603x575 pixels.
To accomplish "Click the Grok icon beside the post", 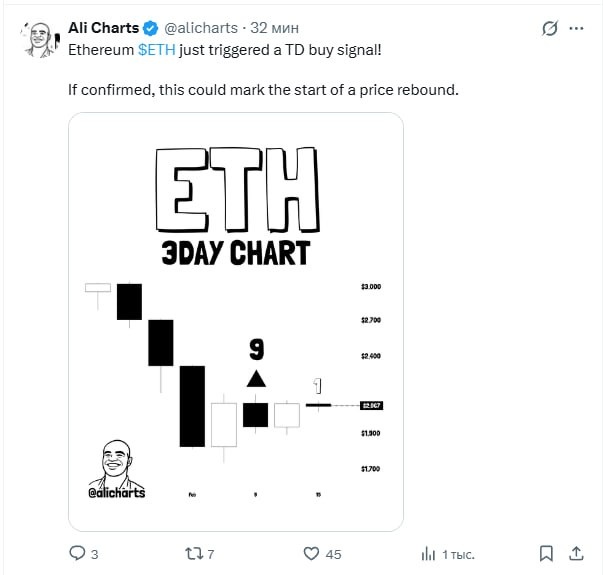I will (x=548, y=28).
